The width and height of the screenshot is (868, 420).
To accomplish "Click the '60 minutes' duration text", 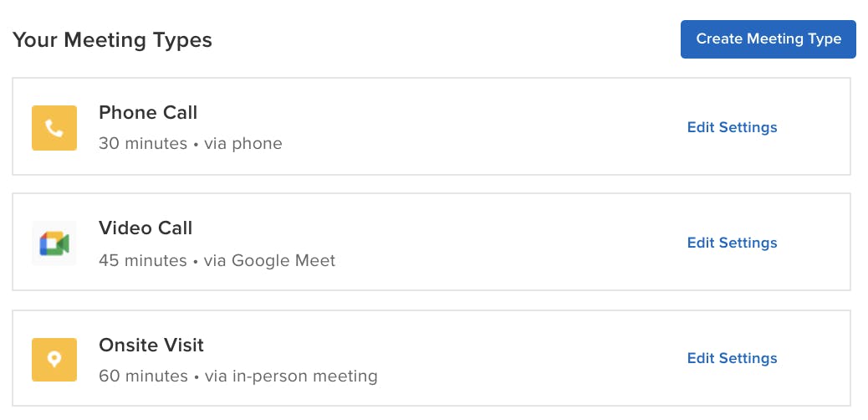I will [143, 376].
